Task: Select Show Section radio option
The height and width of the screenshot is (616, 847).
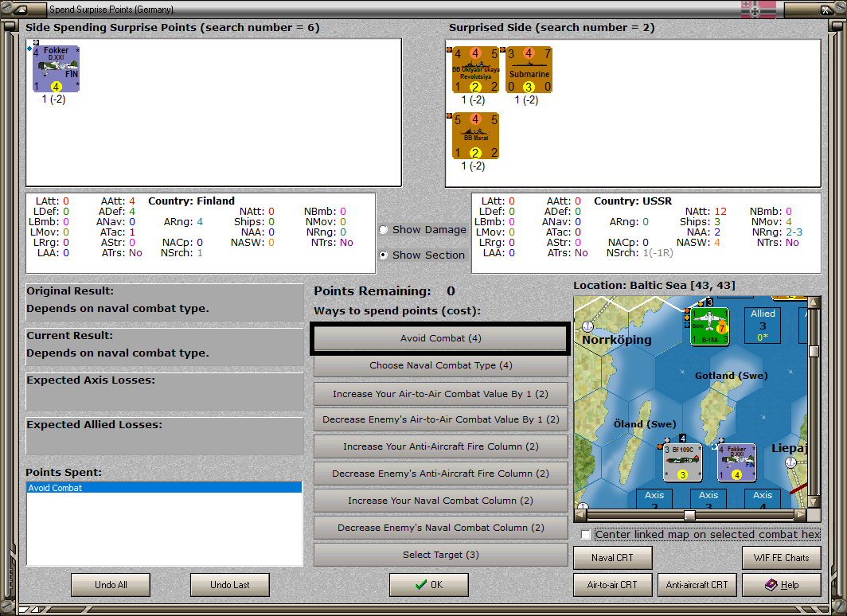Action: 384,255
